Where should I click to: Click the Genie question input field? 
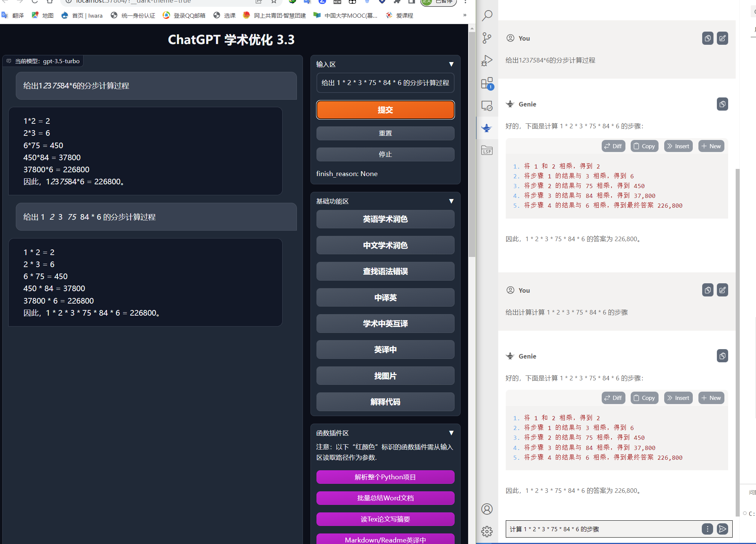pyautogui.click(x=602, y=529)
